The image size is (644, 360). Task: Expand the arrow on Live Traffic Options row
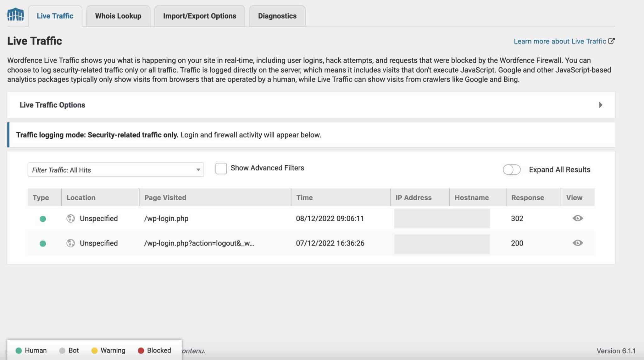point(601,105)
